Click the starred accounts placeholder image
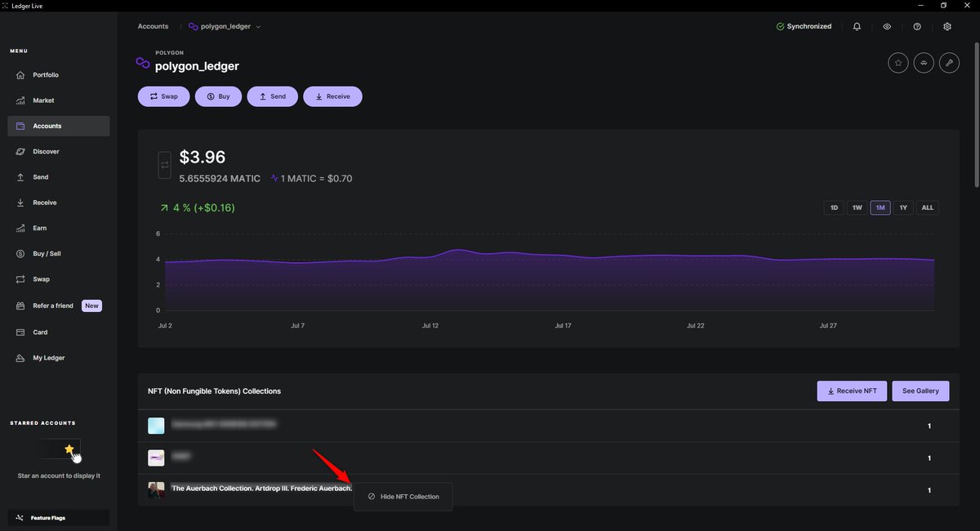The width and height of the screenshot is (980, 531). 58,449
